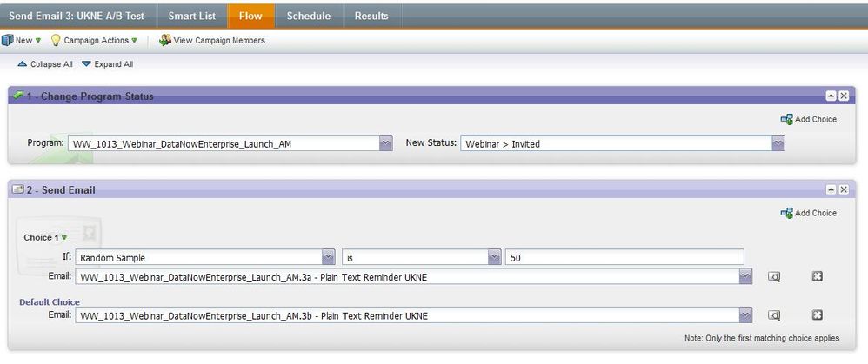Preview the 3a Plain Text Reminder email
The width and height of the screenshot is (868, 364).
coord(774,276)
